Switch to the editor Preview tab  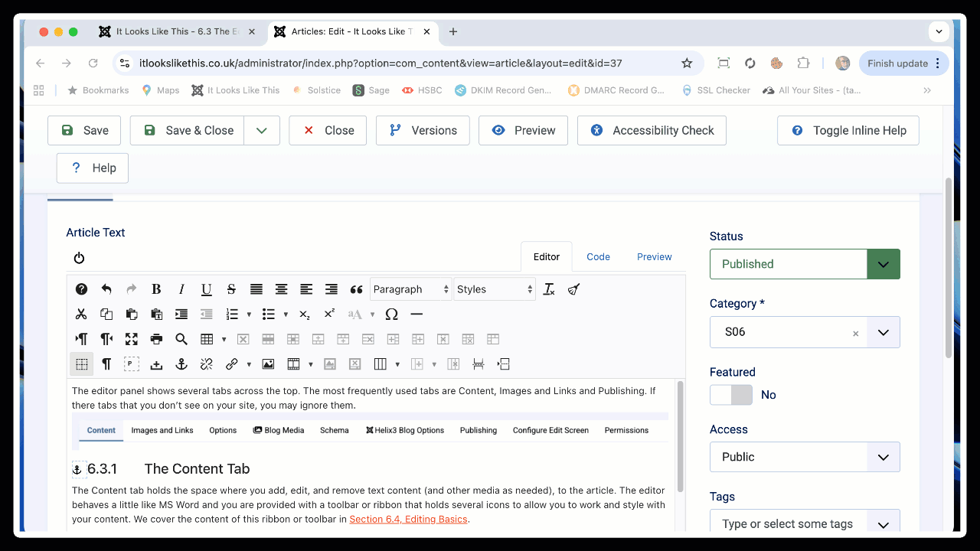pyautogui.click(x=654, y=257)
